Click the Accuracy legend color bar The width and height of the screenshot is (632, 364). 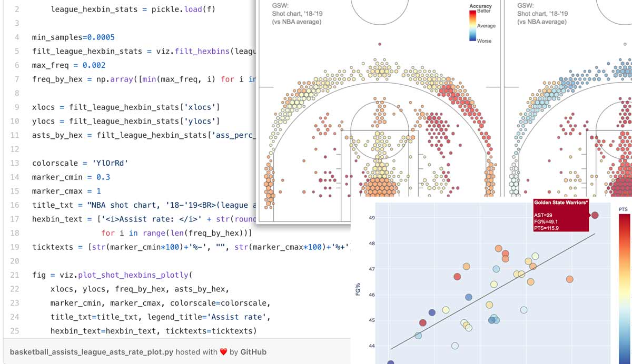(472, 26)
